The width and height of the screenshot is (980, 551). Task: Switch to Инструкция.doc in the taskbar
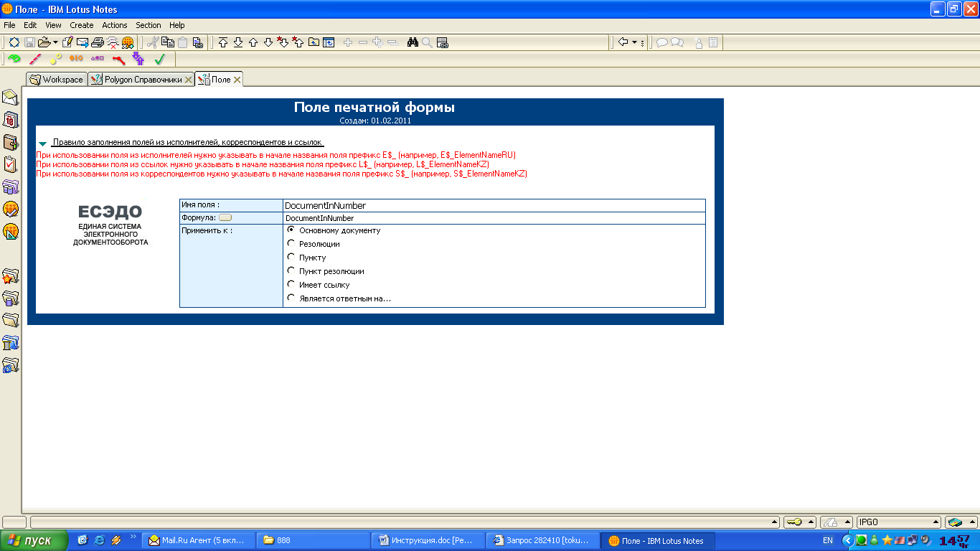pyautogui.click(x=428, y=540)
